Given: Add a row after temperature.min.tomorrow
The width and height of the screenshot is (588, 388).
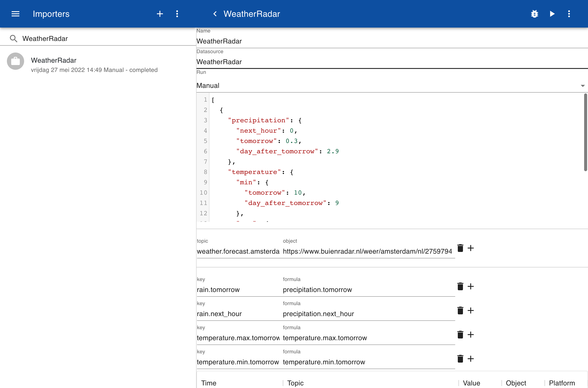Looking at the screenshot, I should pyautogui.click(x=470, y=359).
